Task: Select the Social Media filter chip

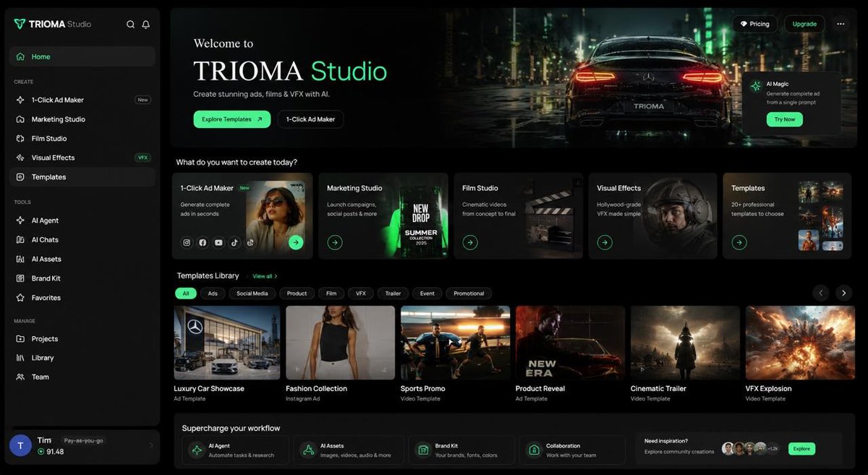Action: (x=252, y=294)
